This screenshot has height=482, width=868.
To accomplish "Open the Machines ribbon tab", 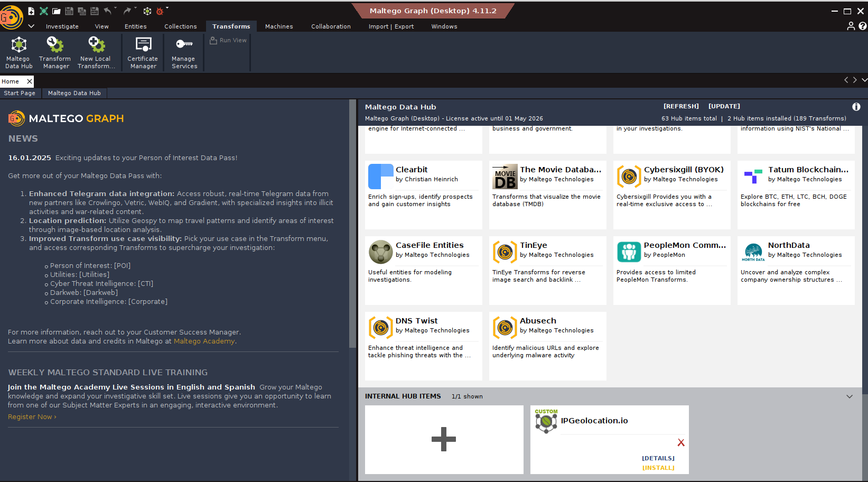I will pos(278,26).
